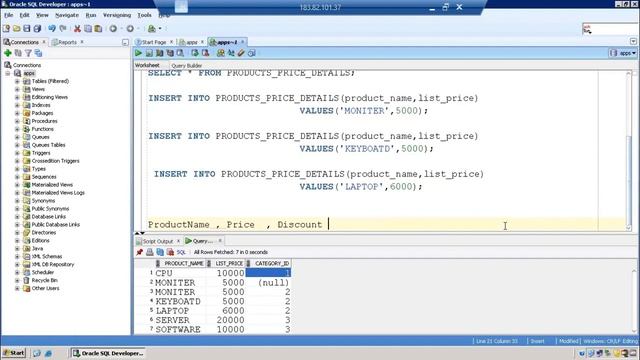Viewport: 640px width, 360px height.
Task: Click the Explain Plan icon in worksheet toolbar
Action: [x=160, y=53]
